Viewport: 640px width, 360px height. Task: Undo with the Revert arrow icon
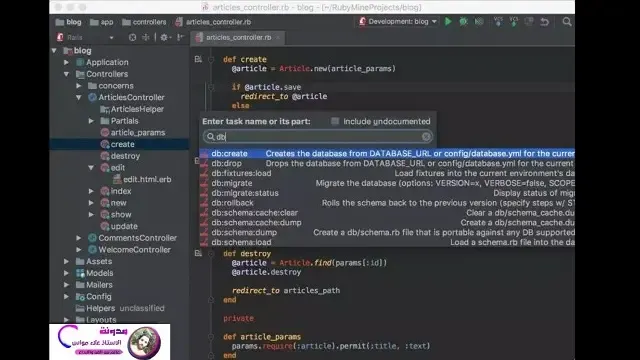click(x=544, y=22)
